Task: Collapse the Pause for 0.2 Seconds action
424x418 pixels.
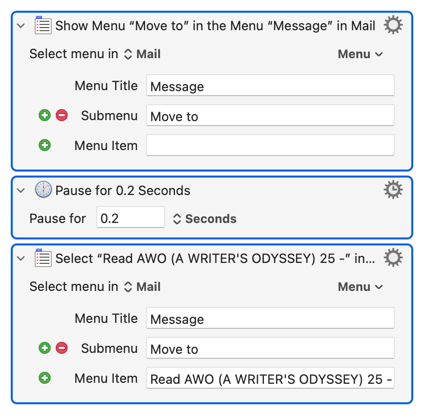Action: pos(21,190)
